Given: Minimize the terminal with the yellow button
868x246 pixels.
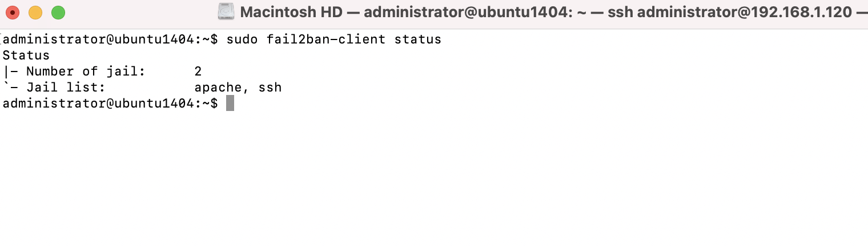Looking at the screenshot, I should tap(35, 12).
